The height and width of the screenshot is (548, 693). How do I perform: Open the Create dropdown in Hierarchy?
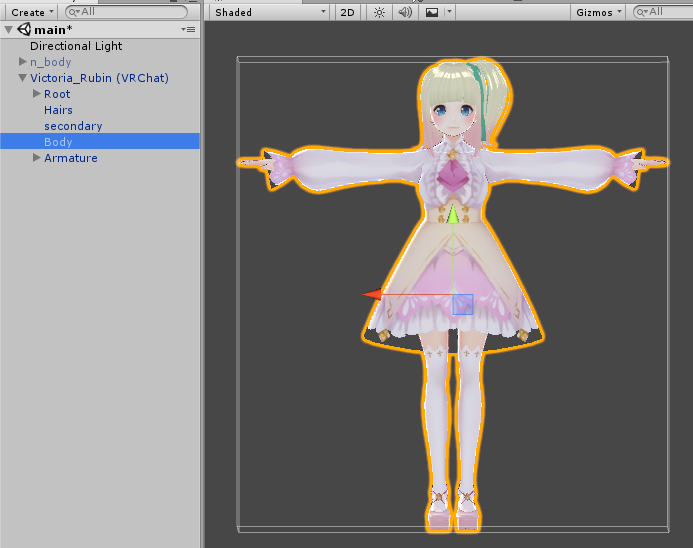pos(32,12)
